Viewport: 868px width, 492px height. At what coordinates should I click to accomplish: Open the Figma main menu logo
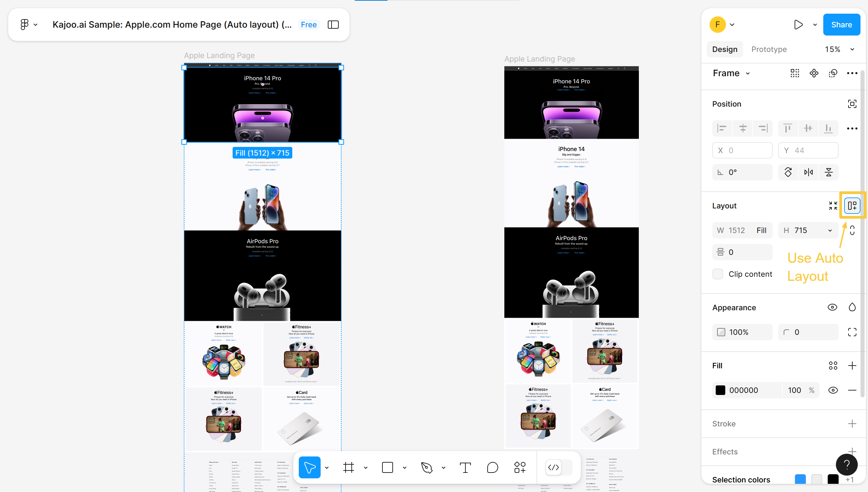pos(25,25)
